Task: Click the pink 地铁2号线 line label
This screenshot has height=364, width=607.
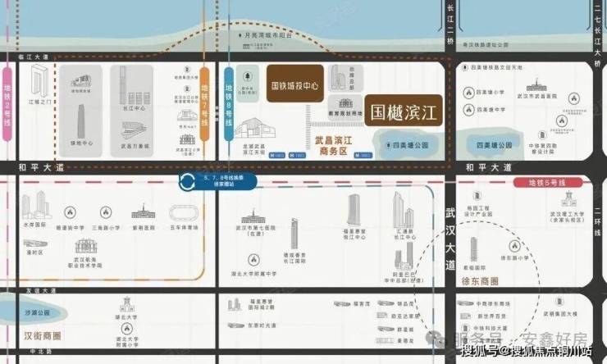Action: [7, 104]
